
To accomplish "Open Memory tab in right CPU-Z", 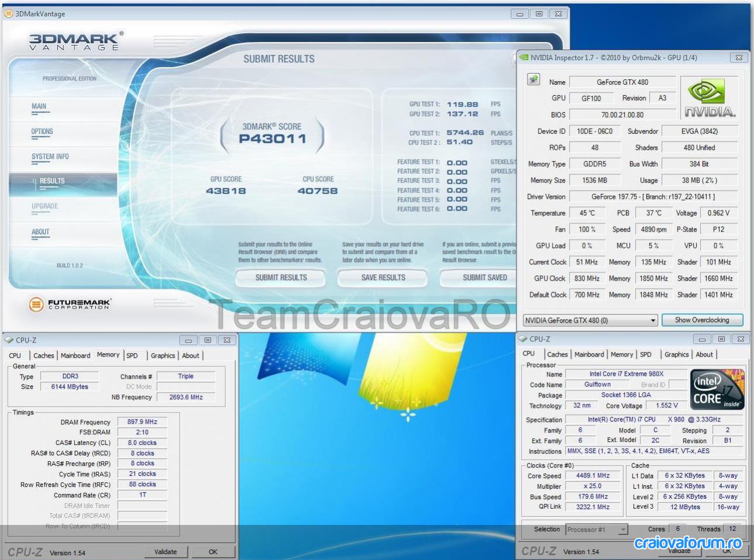I will pyautogui.click(x=622, y=354).
